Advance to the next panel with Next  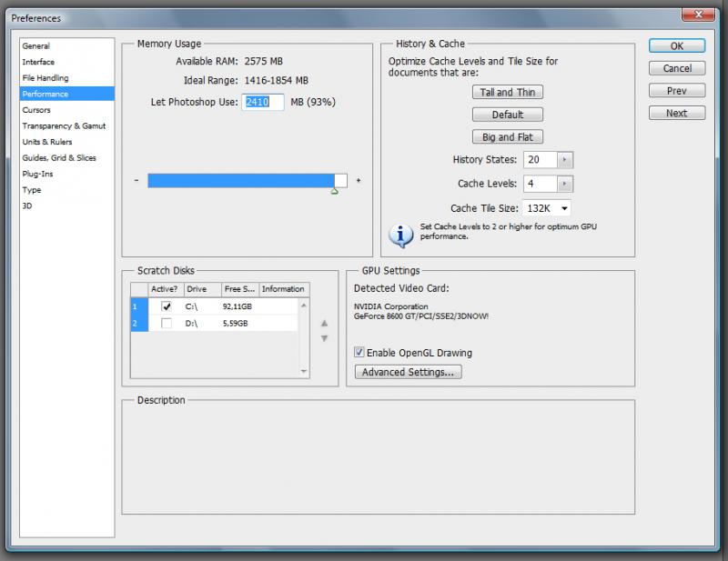(x=677, y=113)
